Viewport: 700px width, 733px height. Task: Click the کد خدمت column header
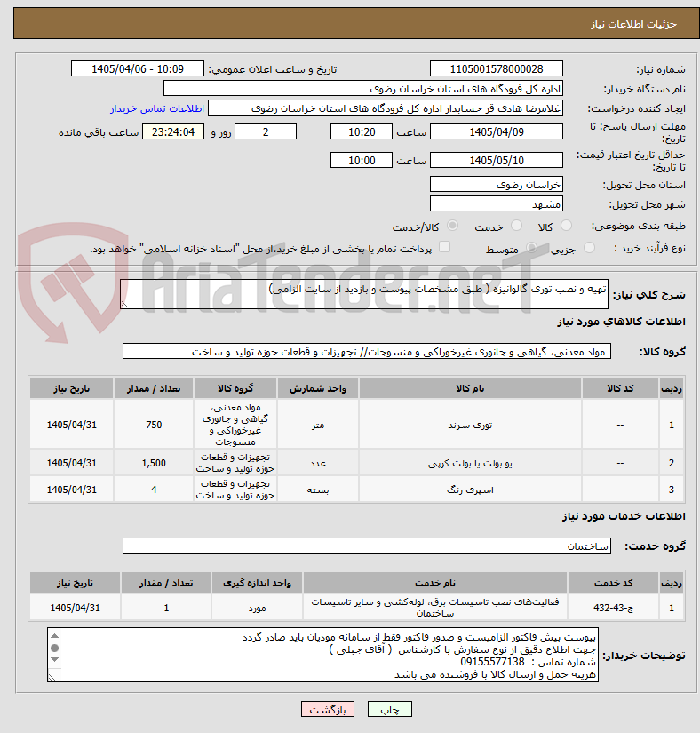click(x=613, y=584)
